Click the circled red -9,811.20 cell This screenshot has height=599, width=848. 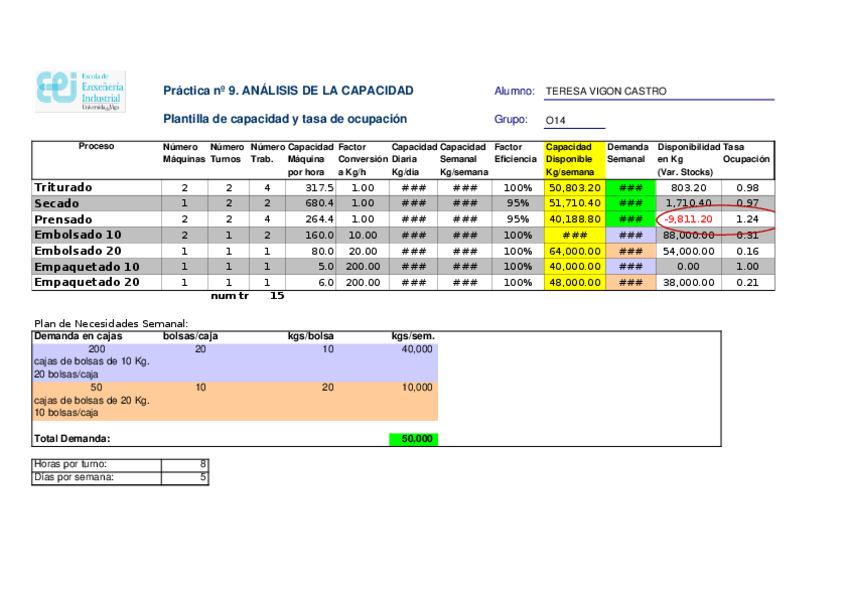[x=688, y=219]
